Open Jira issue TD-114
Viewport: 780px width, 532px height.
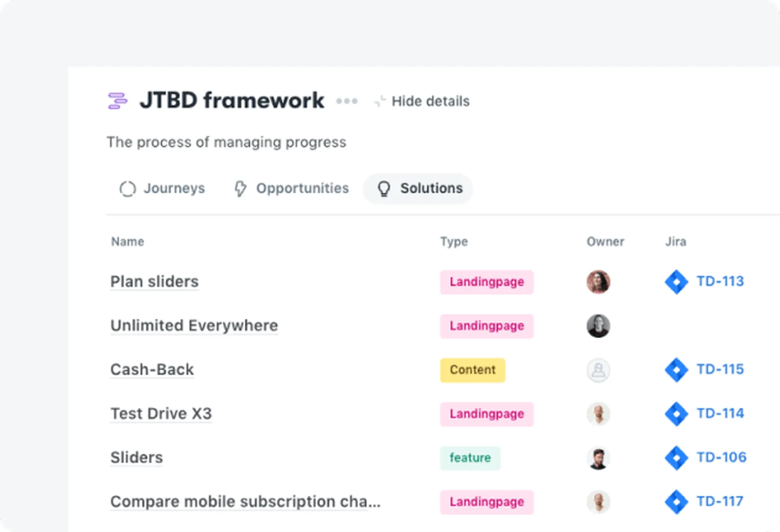(x=720, y=413)
